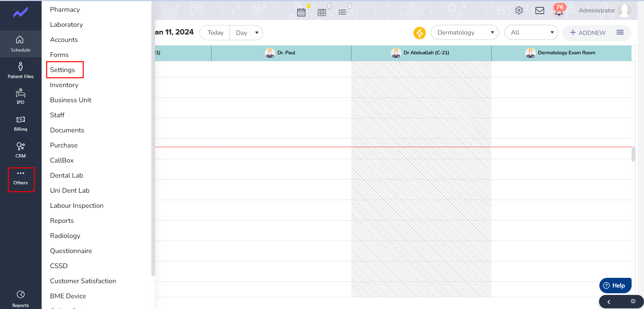Select Customer Satisfaction from the menu

(x=83, y=281)
